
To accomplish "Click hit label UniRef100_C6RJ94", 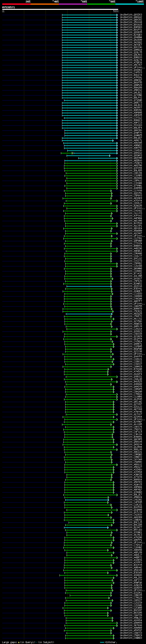I will (x=131, y=173).
